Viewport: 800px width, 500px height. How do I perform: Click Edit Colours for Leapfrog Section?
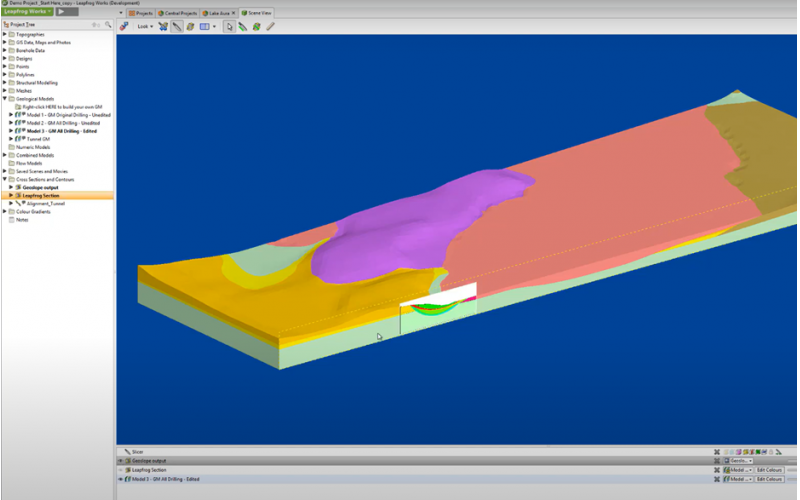coord(768,470)
